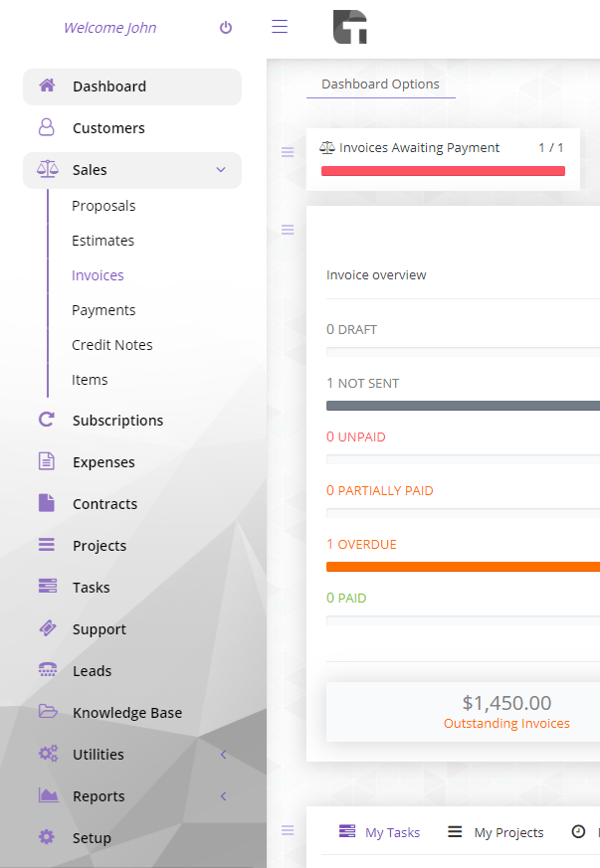Switch to the My Tasks tab
Viewport: 600px width, 868px height.
(379, 832)
